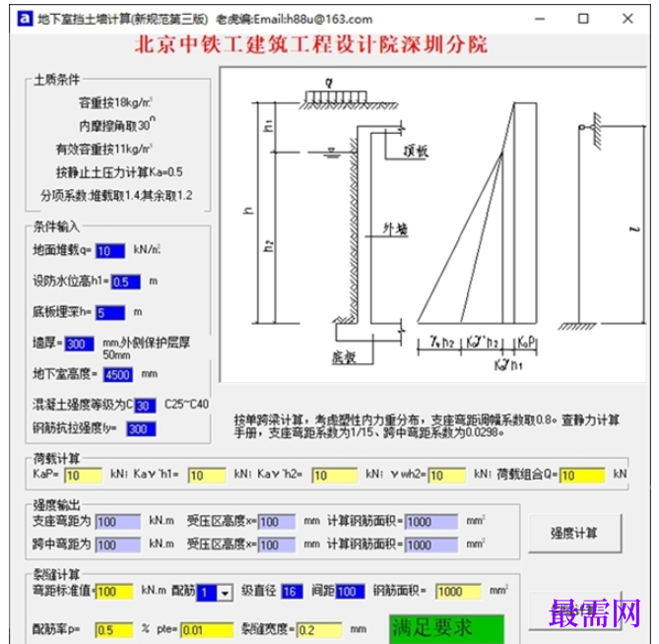
Task: Click the 地下室高度 field showing 4500
Action: [118, 375]
